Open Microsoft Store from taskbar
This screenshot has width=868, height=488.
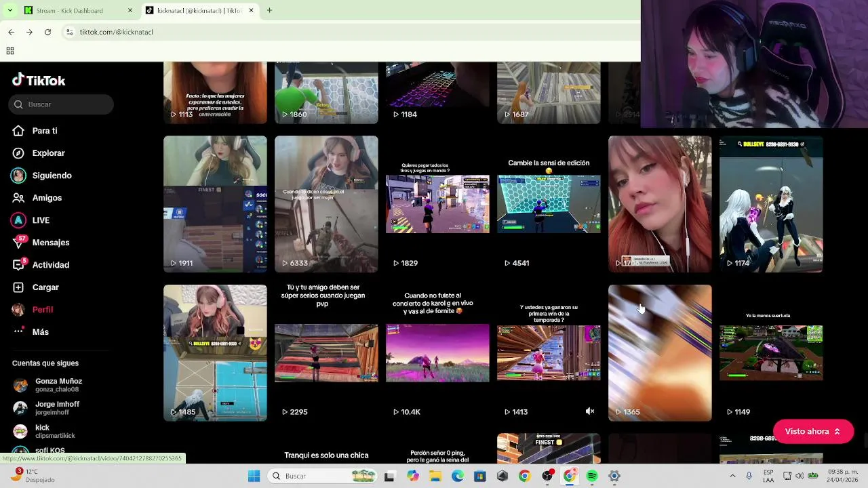[x=480, y=476]
